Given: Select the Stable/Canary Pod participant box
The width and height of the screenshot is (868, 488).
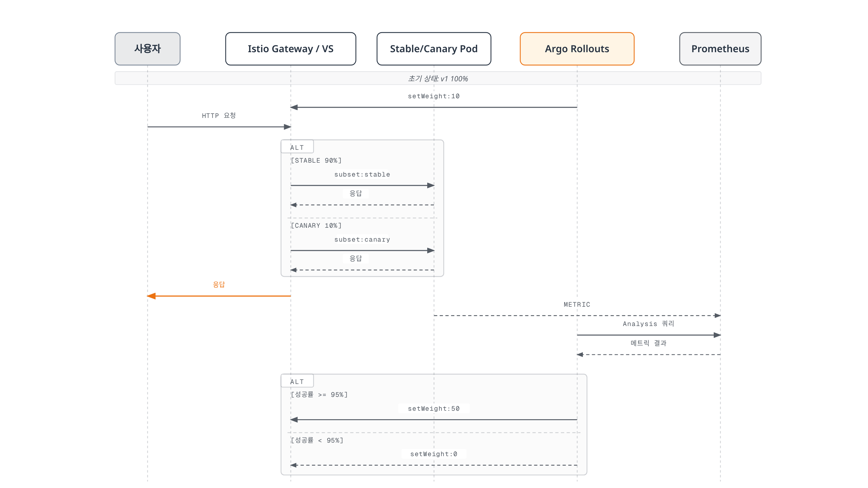Looking at the screenshot, I should (x=434, y=49).
